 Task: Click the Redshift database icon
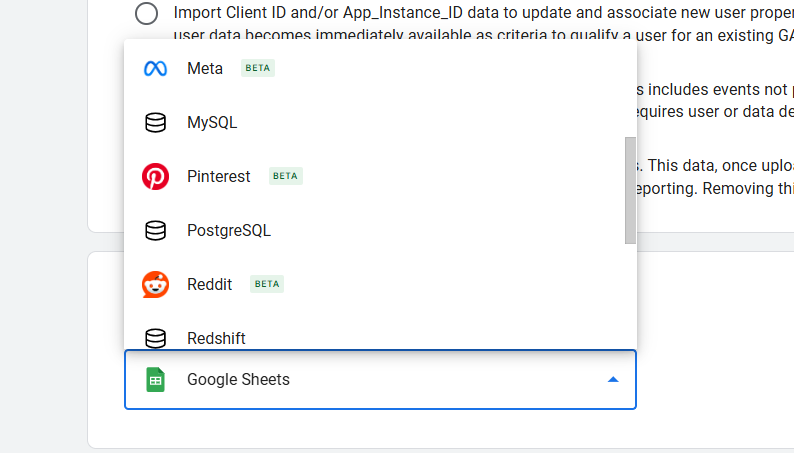[155, 338]
